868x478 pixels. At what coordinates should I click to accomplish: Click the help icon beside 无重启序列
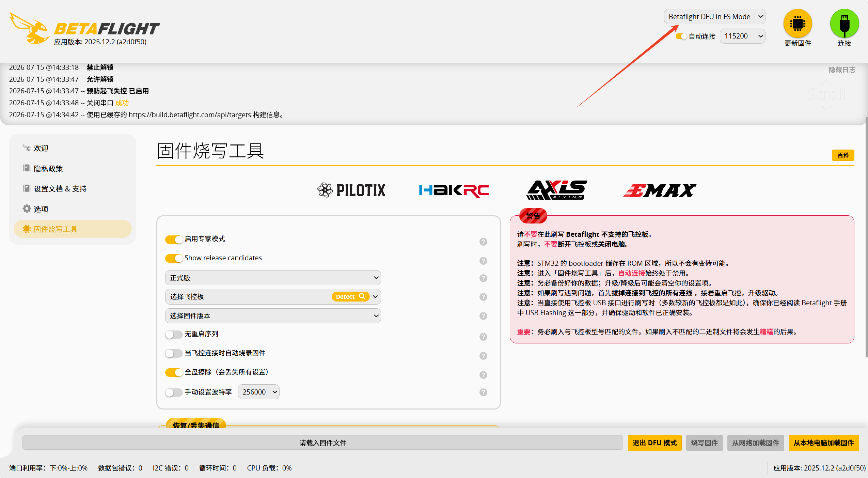pyautogui.click(x=483, y=337)
